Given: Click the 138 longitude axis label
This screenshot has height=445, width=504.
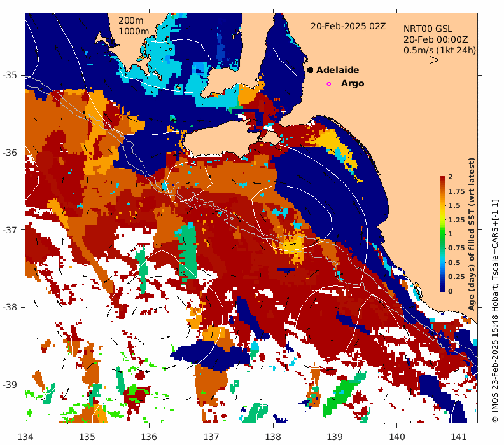Looking at the screenshot, I should coord(273,437).
